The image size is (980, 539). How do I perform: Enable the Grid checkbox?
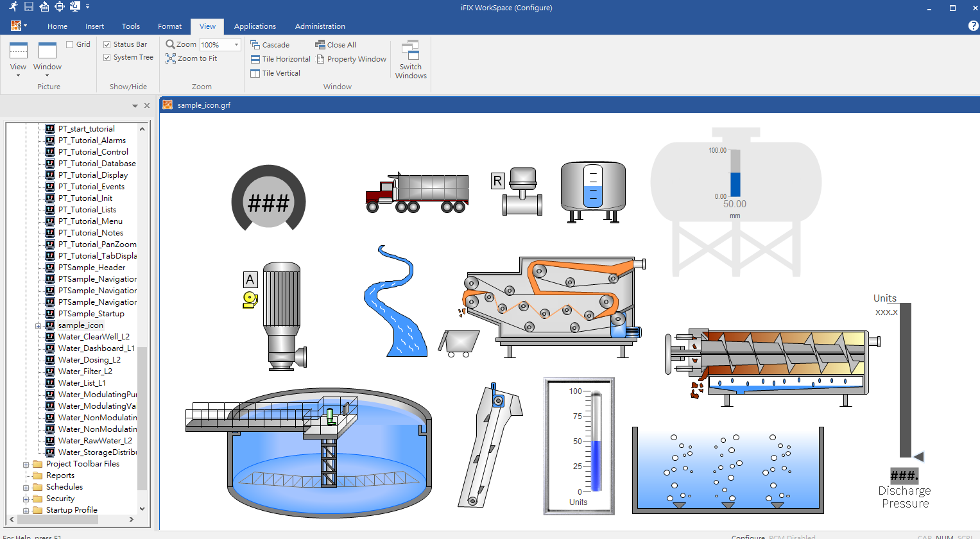pyautogui.click(x=69, y=44)
